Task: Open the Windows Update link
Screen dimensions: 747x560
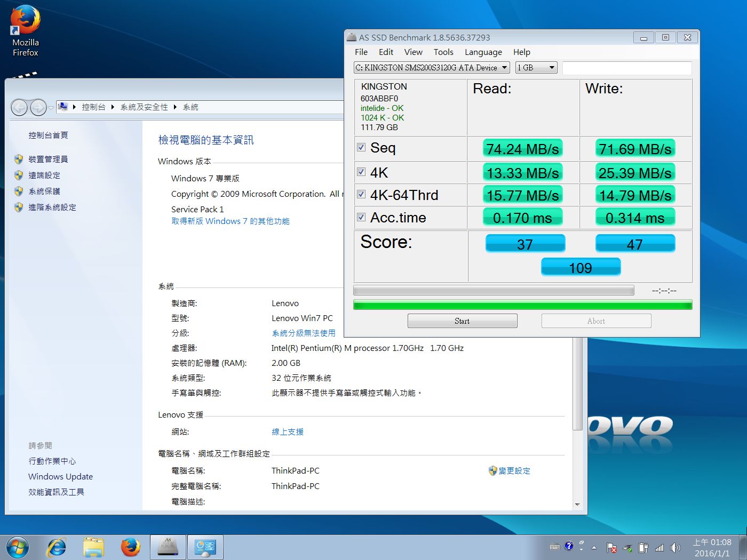Action: point(60,477)
